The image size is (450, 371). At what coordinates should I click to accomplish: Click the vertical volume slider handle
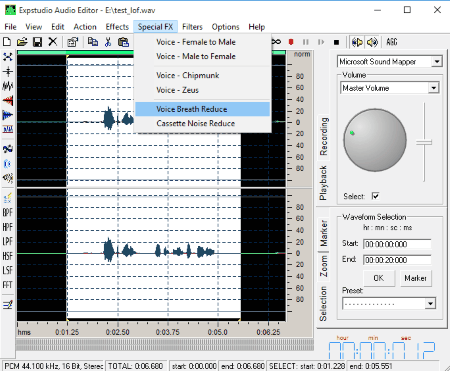coord(424,143)
